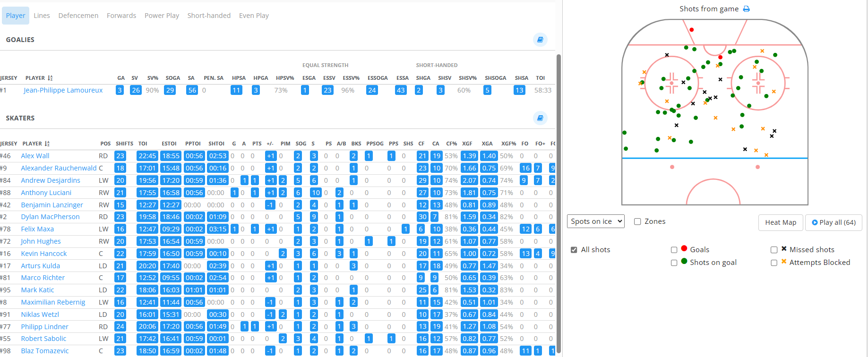Open the Goalies section legend book icon
This screenshot has height=357, width=868.
[x=540, y=40]
